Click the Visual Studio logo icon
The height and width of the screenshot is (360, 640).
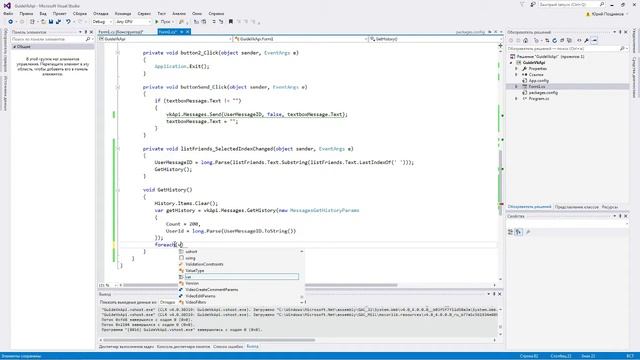tap(7, 5)
